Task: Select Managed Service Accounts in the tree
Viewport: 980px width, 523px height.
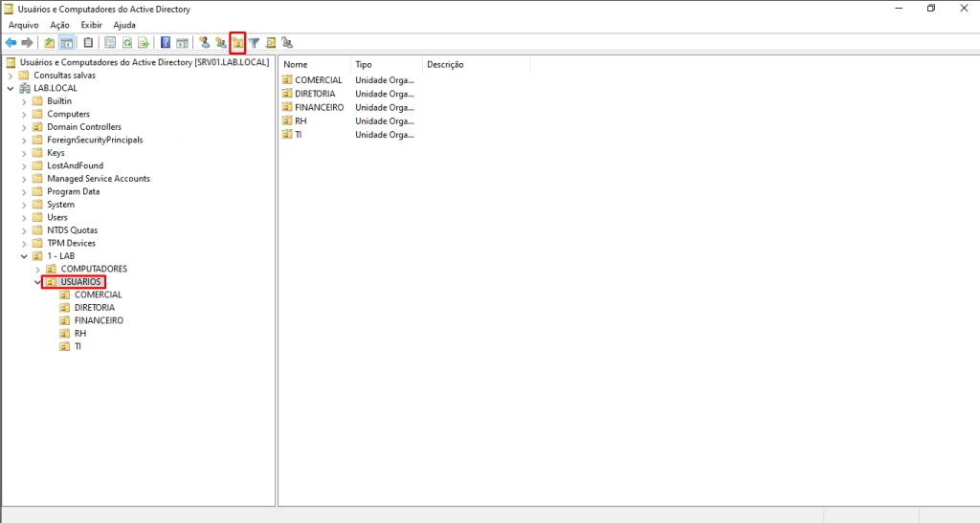Action: click(x=99, y=179)
